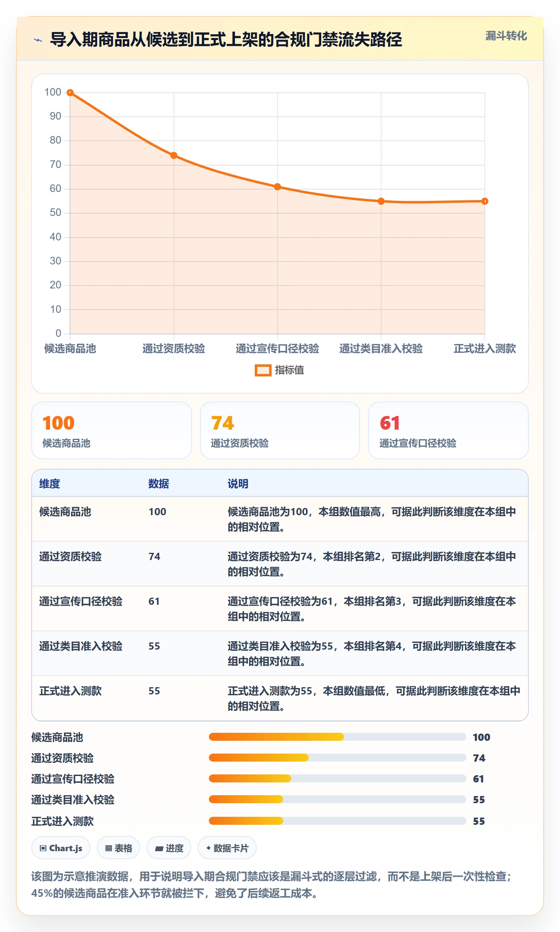
Task: Open the 100 候选商品池 data card
Action: [x=112, y=430]
